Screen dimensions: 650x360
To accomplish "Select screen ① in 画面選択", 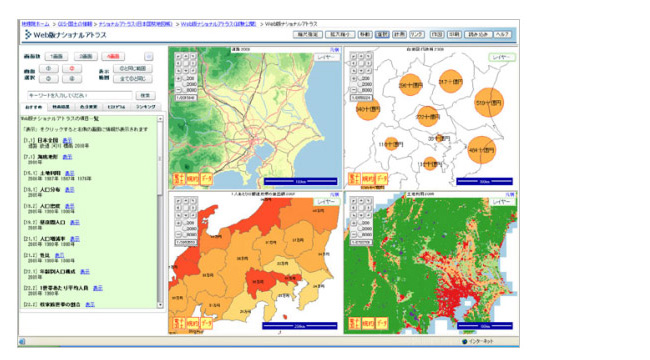I will tap(49, 68).
